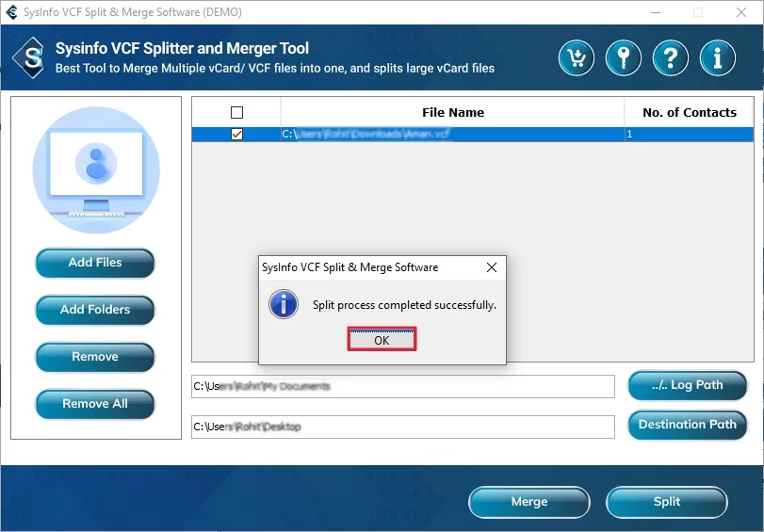764x532 pixels.
Task: Choose the Destination Path button
Action: click(x=687, y=425)
